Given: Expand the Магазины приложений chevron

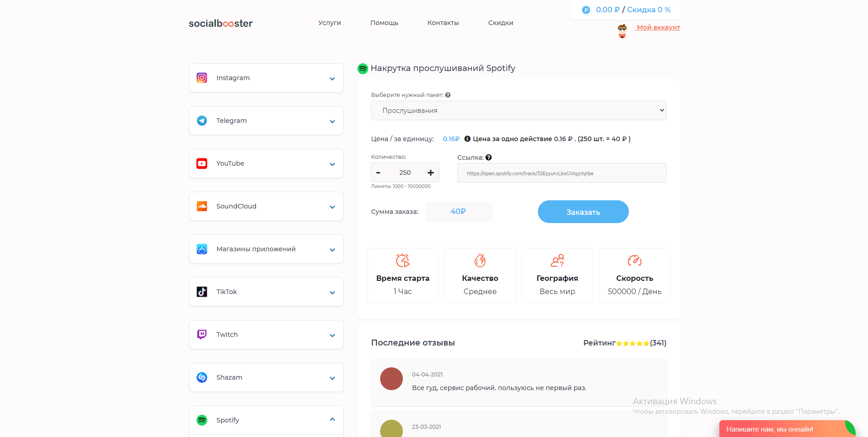Looking at the screenshot, I should click(332, 250).
